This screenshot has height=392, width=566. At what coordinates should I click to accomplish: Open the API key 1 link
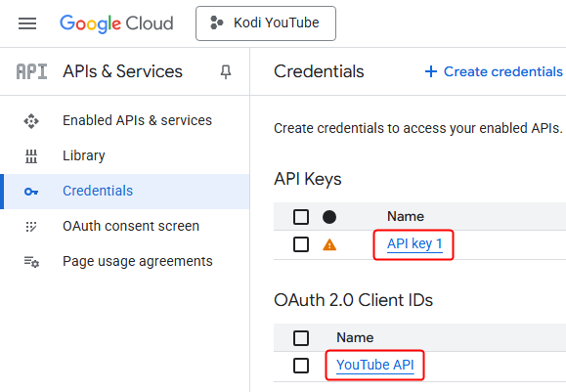click(414, 244)
